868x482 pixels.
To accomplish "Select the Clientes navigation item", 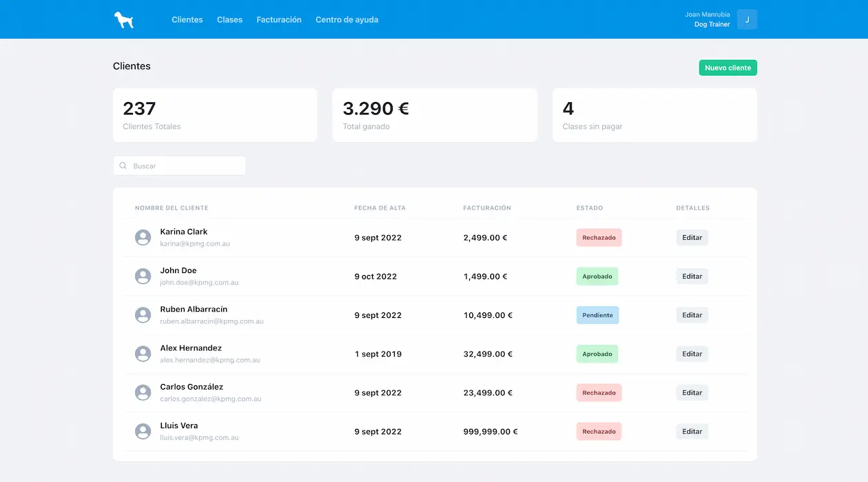I will [187, 19].
